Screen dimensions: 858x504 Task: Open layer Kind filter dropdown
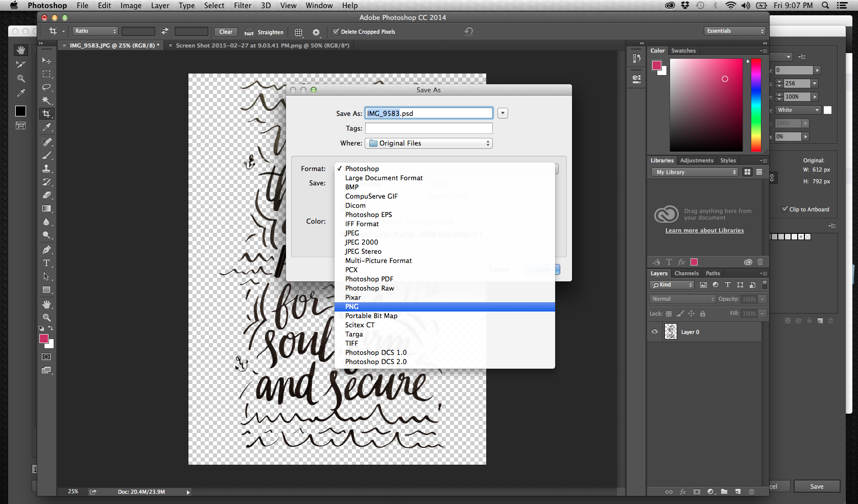(x=672, y=285)
